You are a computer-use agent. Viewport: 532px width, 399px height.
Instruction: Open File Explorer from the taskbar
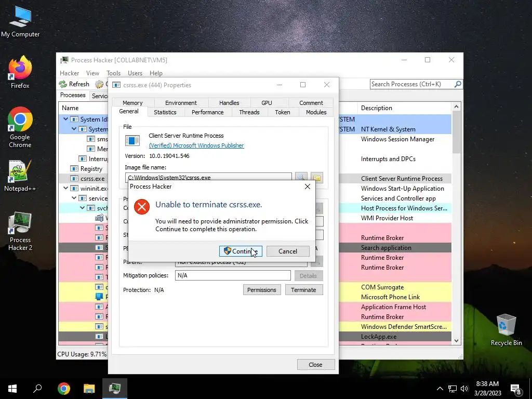pos(89,389)
